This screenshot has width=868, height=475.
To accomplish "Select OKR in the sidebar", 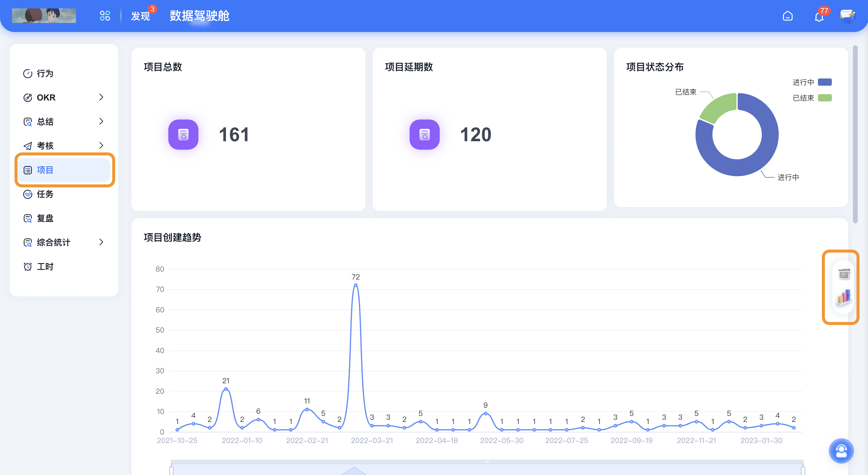I will pos(64,97).
